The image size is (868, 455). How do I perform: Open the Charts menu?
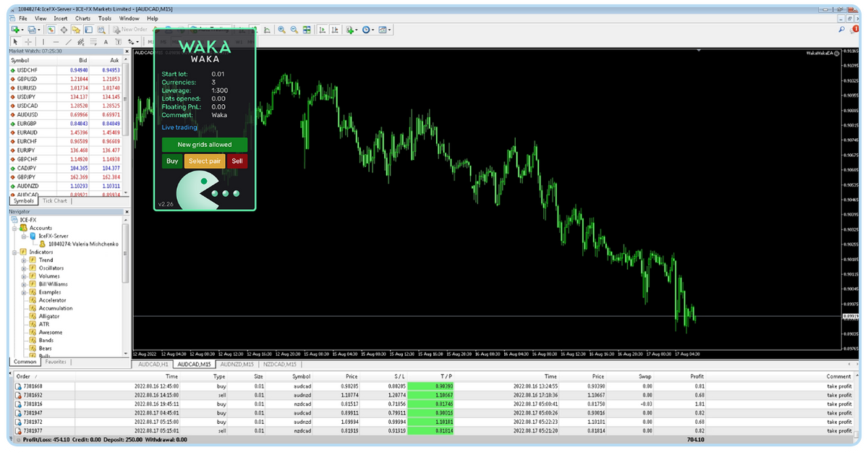pos(82,18)
